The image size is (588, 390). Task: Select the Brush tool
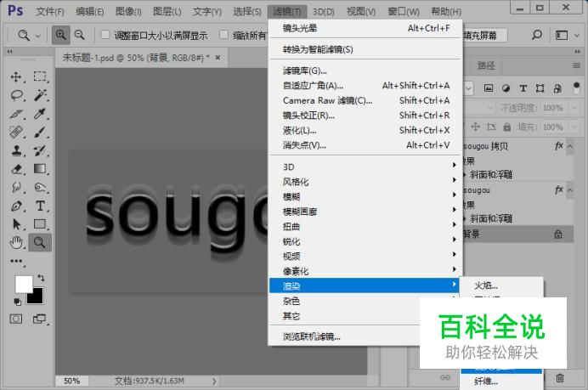click(40, 132)
